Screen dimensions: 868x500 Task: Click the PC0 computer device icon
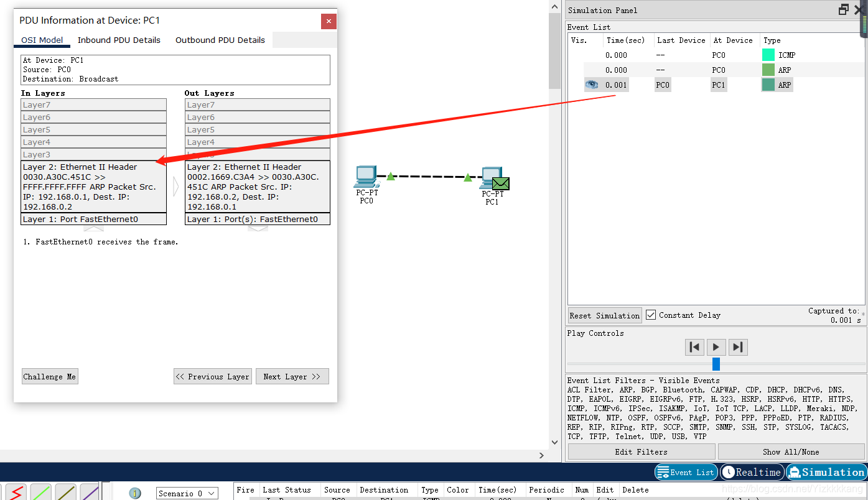point(365,177)
